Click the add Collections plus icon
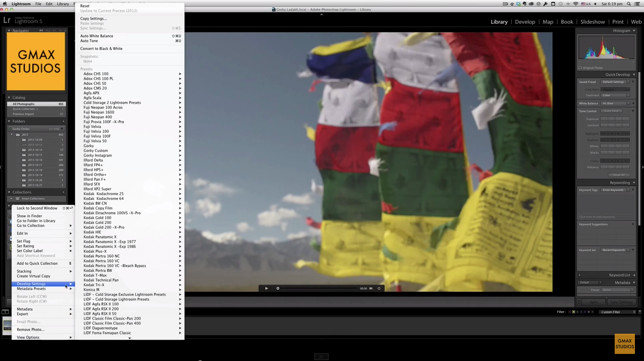This screenshot has height=361, width=644. pyautogui.click(x=64, y=192)
